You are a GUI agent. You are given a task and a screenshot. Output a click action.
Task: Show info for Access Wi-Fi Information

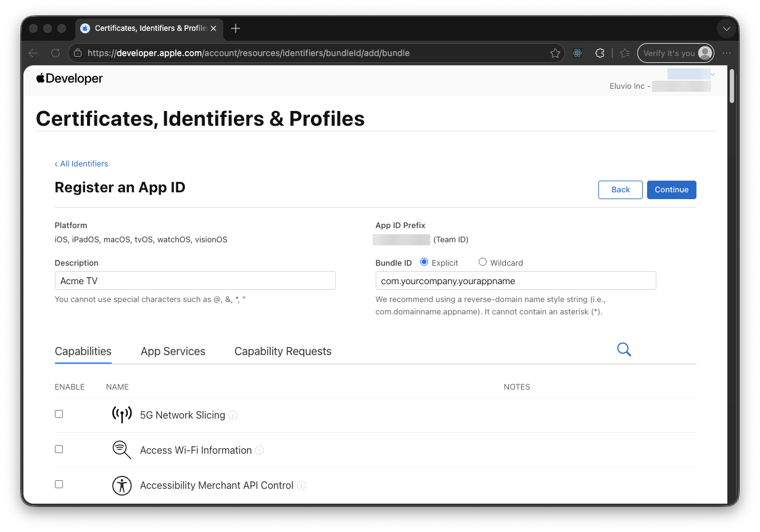(x=260, y=451)
